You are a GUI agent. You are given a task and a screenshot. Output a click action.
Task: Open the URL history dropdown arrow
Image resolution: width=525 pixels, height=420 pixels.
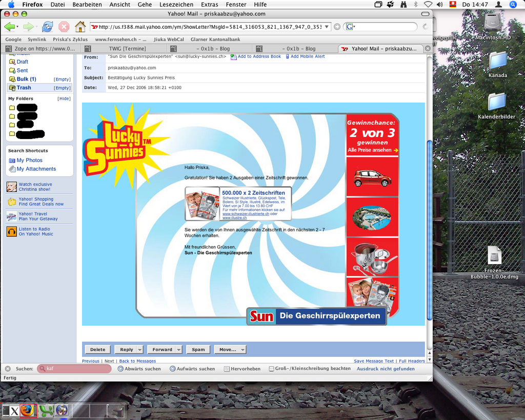point(327,27)
